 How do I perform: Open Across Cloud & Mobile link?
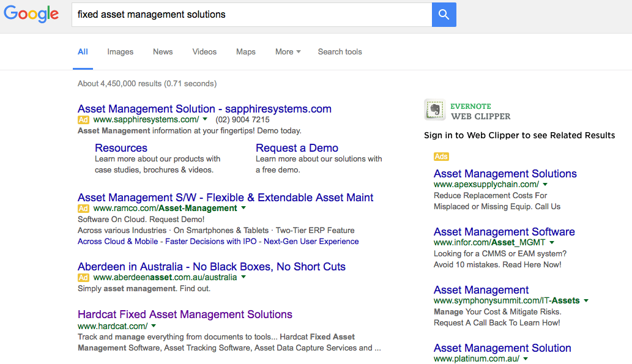tap(117, 242)
